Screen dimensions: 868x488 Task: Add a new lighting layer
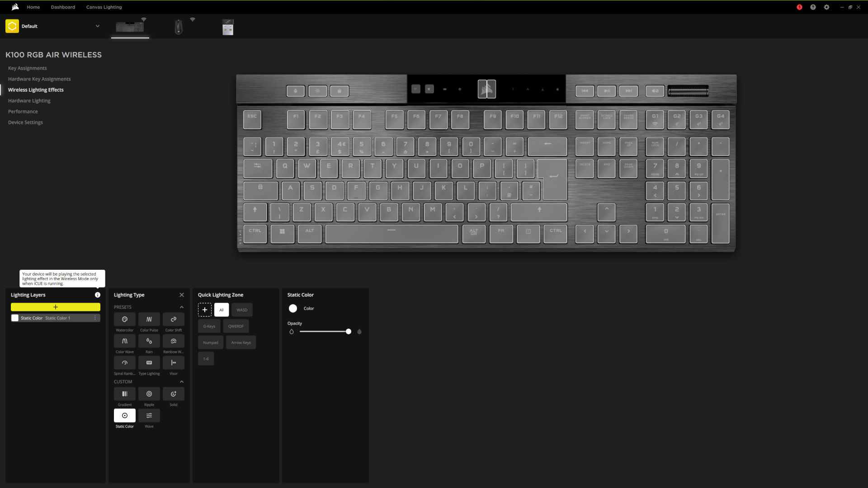click(x=56, y=307)
